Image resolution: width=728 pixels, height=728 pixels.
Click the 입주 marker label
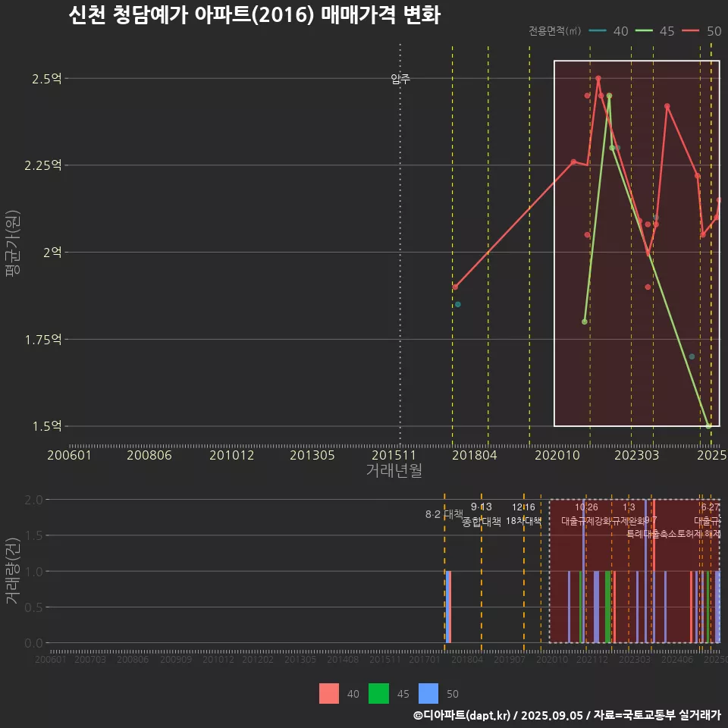click(400, 78)
